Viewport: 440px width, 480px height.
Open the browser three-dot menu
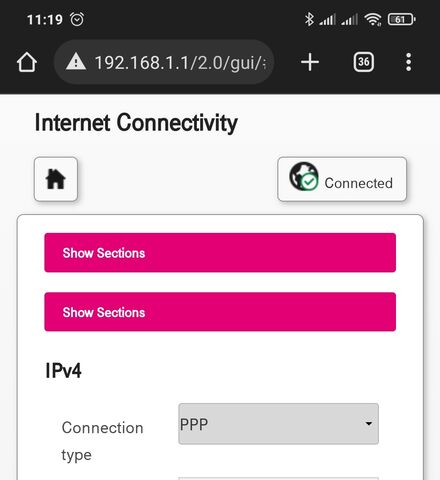pos(408,62)
